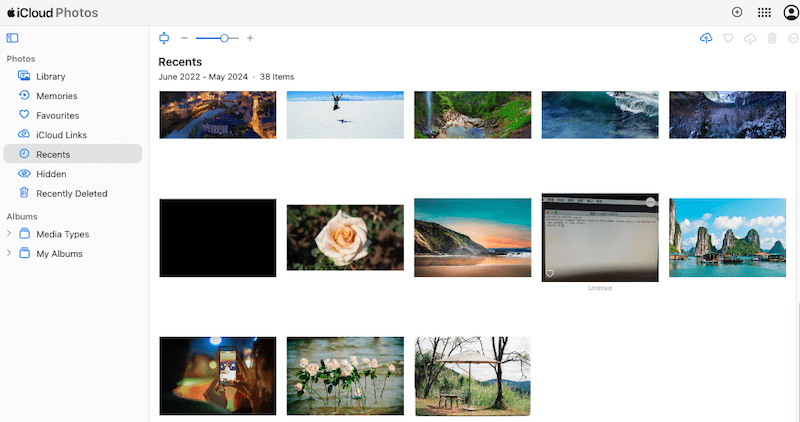The width and height of the screenshot is (800, 422).
Task: Open iCloud Links in the sidebar
Action: click(72, 135)
